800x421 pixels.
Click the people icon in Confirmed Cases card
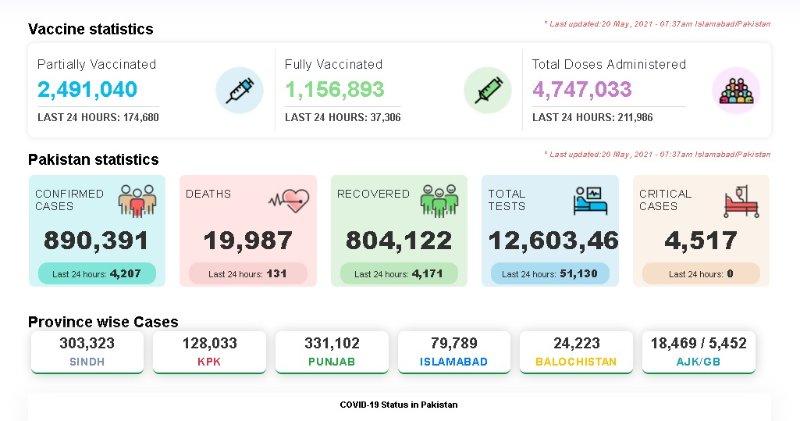point(136,200)
